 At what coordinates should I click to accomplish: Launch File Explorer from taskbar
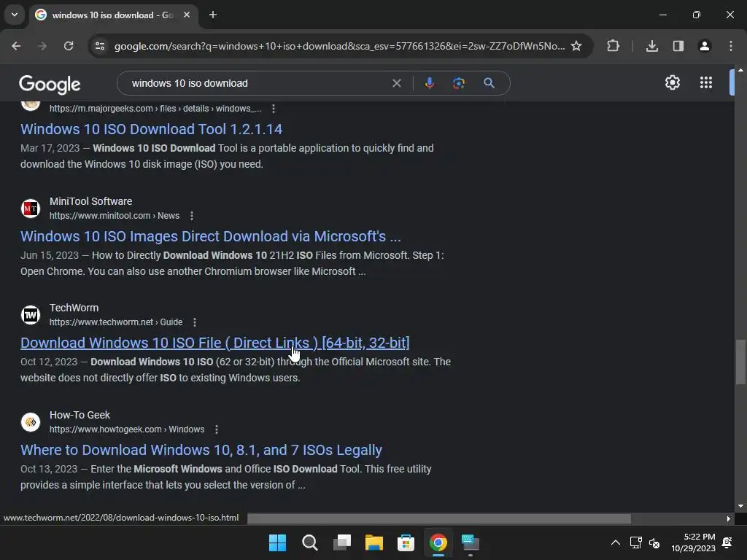tap(374, 542)
